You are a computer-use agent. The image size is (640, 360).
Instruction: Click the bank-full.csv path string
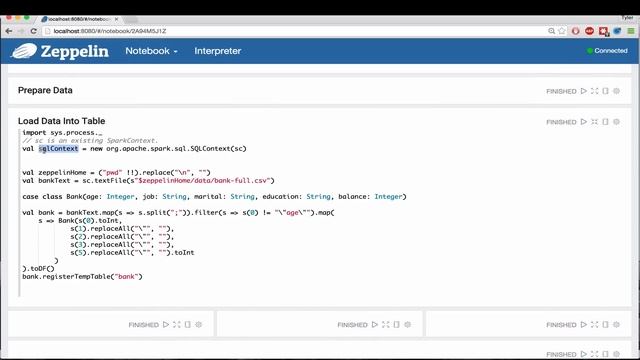point(204,180)
